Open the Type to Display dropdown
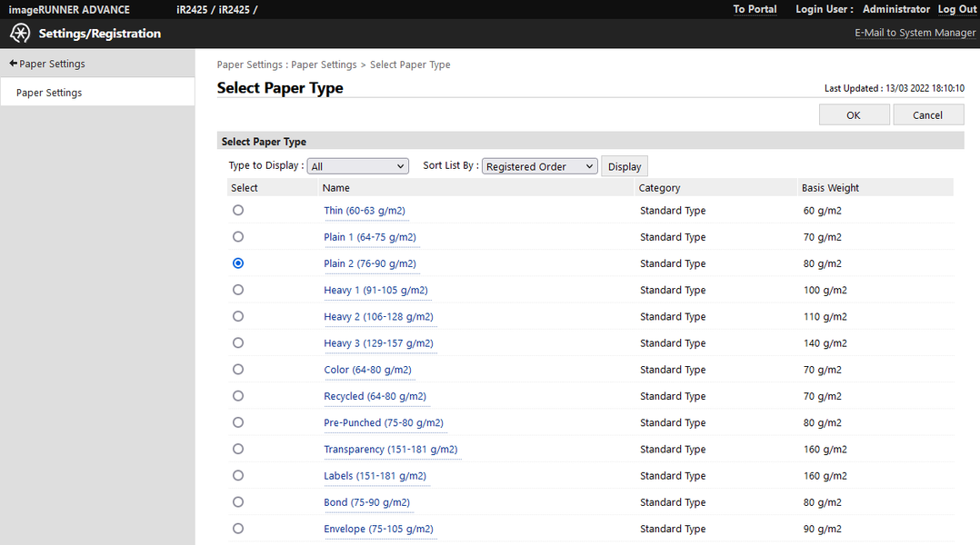 [x=358, y=166]
